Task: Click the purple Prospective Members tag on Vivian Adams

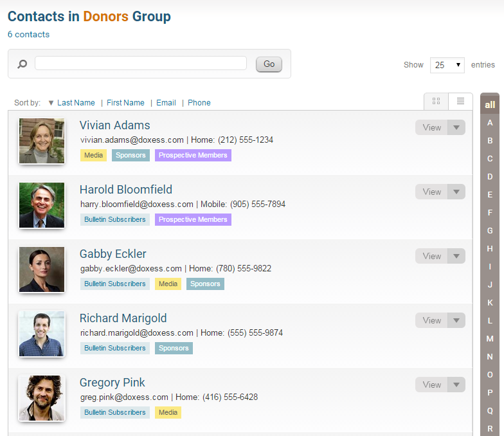Action: click(x=193, y=156)
